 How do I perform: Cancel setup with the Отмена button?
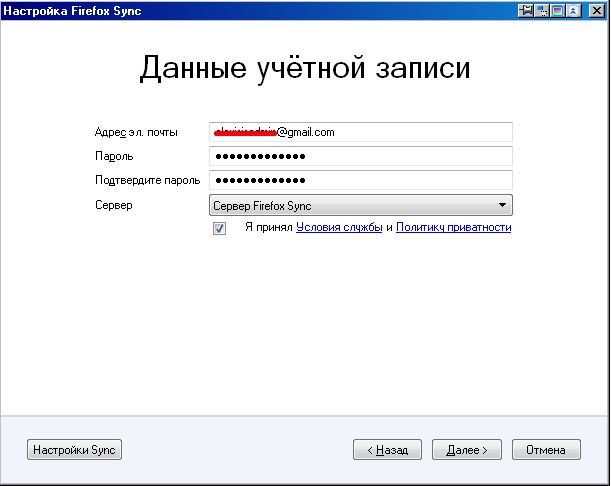click(546, 450)
